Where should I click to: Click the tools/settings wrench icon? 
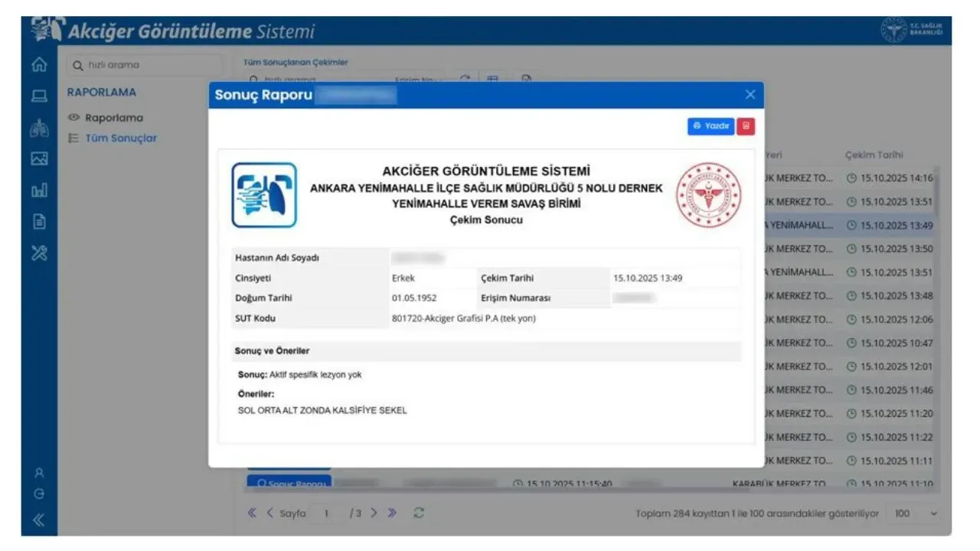coord(40,253)
